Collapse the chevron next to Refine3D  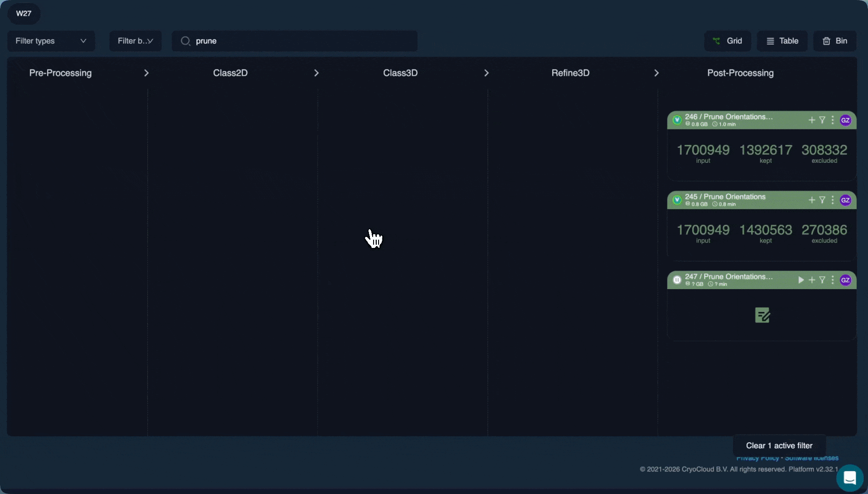[656, 73]
